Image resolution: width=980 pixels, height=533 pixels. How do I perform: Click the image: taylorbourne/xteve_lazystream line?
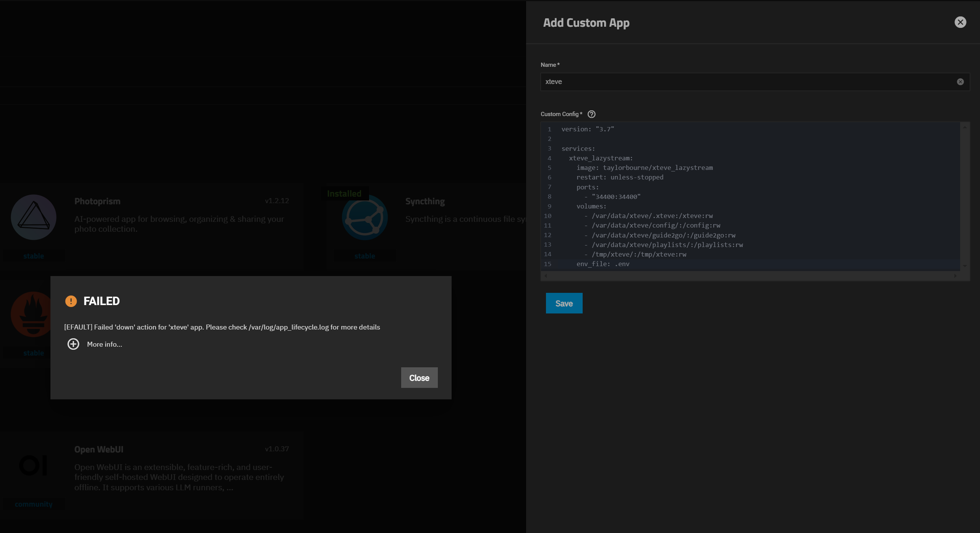click(645, 168)
